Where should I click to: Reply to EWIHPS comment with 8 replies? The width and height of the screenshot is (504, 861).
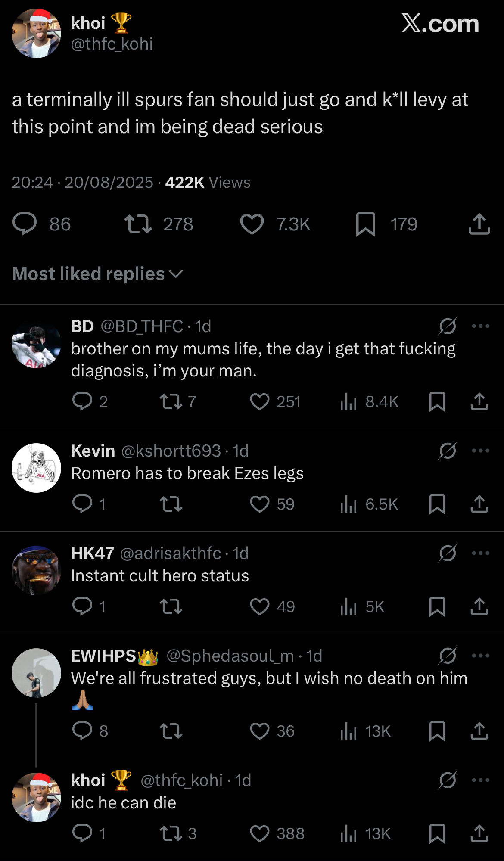pos(82,730)
